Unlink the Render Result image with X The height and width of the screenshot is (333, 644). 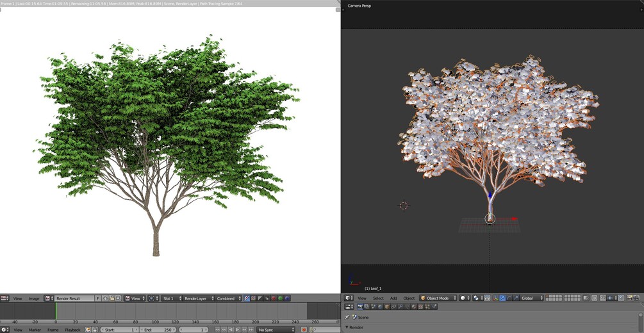119,298
